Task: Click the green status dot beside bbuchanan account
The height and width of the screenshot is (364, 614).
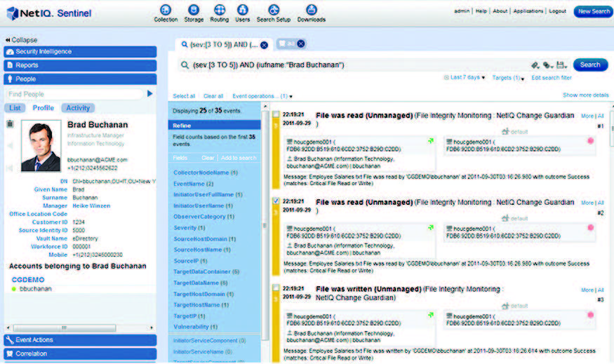Action: pos(14,289)
